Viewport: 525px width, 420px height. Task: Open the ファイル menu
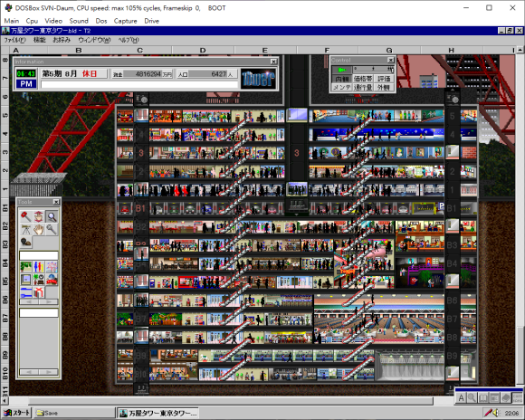click(14, 40)
